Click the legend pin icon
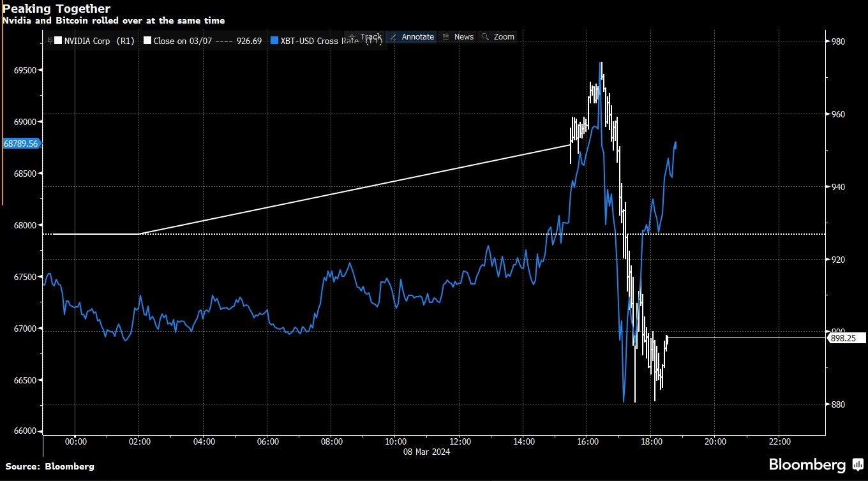Screen dimensions: 868x481 [50, 41]
